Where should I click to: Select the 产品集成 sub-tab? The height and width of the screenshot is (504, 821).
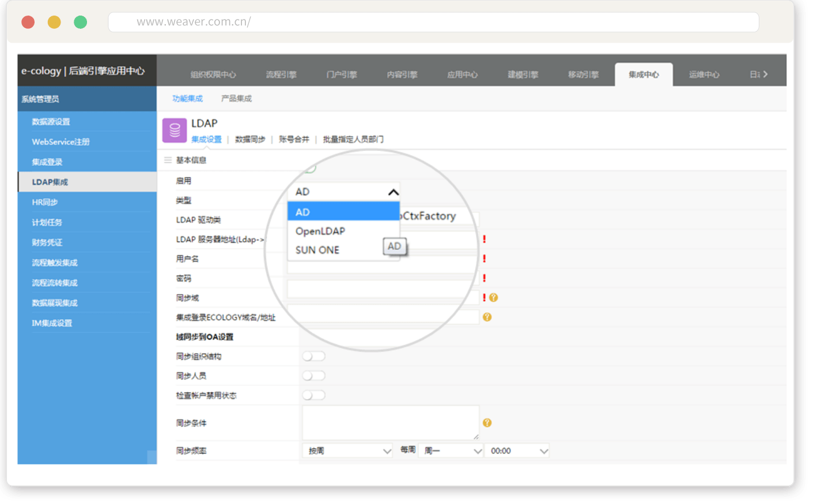pyautogui.click(x=236, y=98)
